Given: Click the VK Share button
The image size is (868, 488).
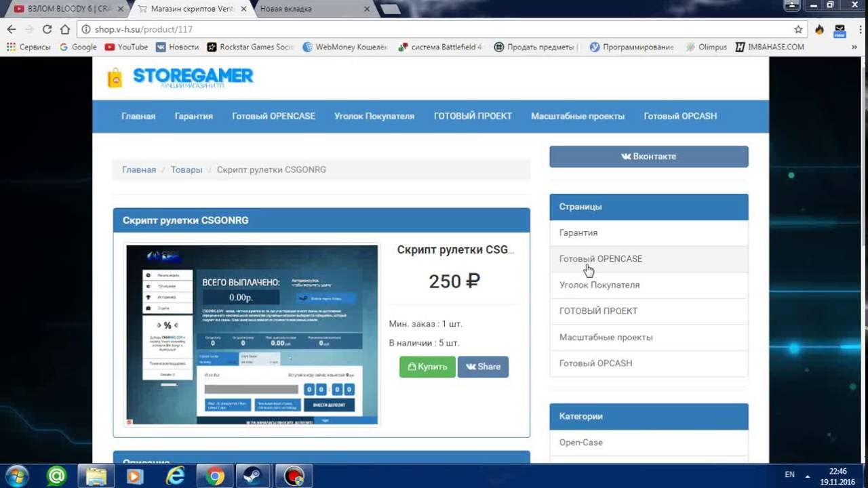Looking at the screenshot, I should (483, 367).
